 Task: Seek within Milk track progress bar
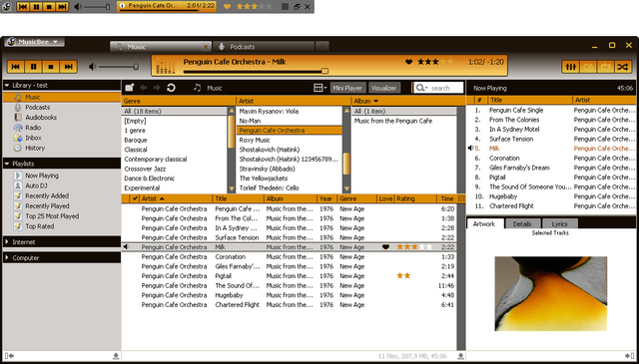coord(256,71)
